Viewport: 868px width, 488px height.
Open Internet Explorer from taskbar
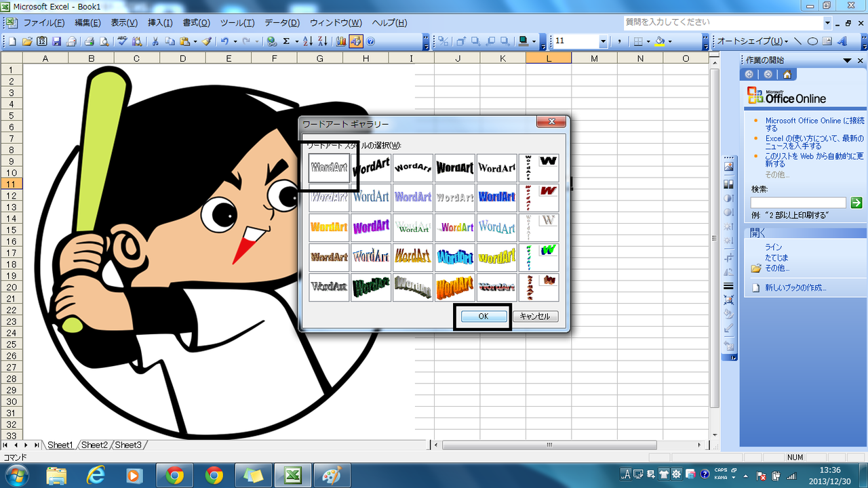click(x=96, y=475)
